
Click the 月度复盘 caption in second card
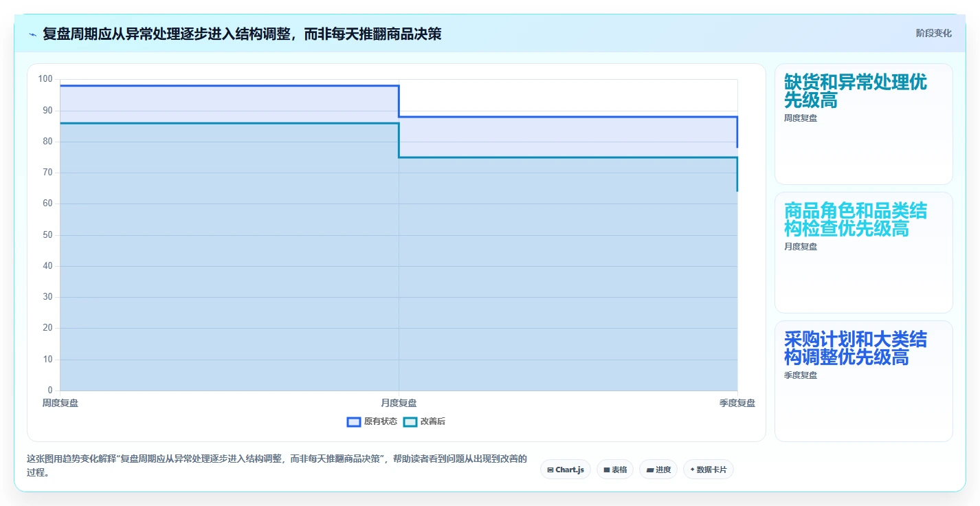pos(801,247)
